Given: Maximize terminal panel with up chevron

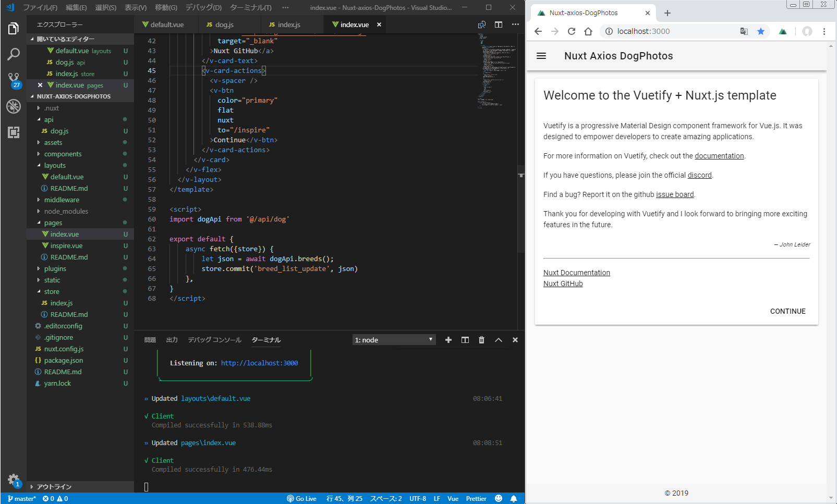Looking at the screenshot, I should pos(499,340).
